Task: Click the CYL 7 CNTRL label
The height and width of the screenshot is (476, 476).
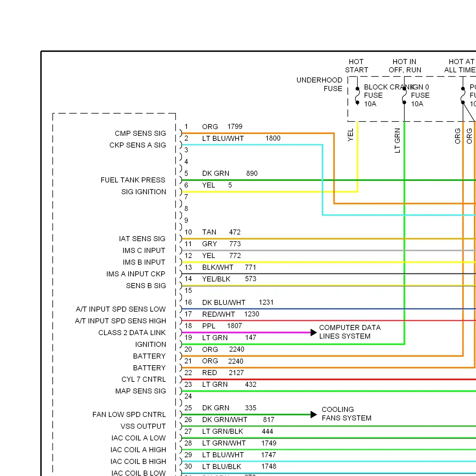Action: [x=143, y=379]
